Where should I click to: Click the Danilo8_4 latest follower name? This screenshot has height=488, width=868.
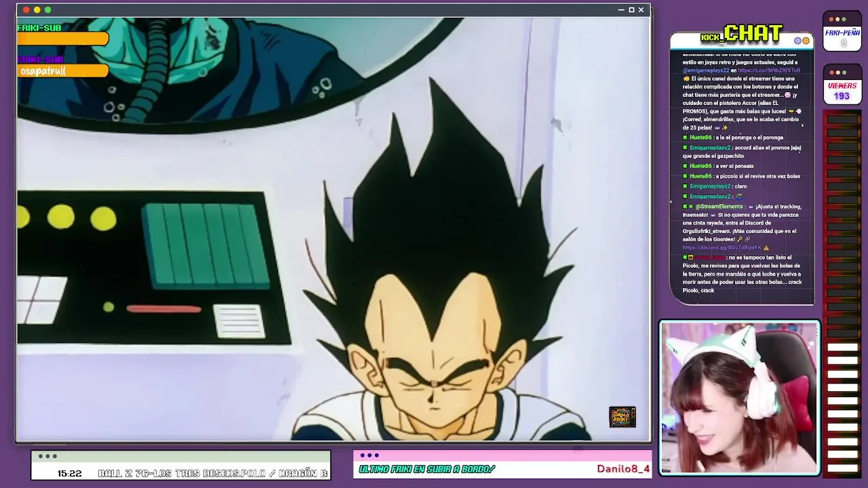623,469
